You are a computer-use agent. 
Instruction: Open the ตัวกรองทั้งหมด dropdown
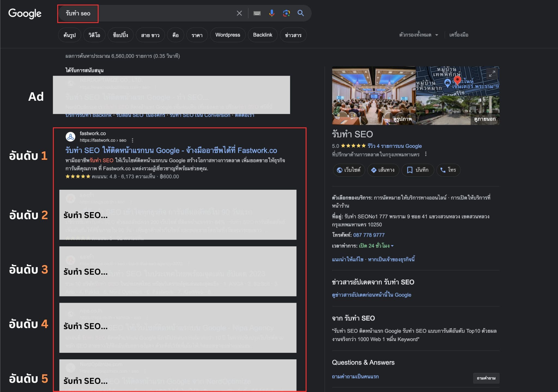tap(418, 35)
